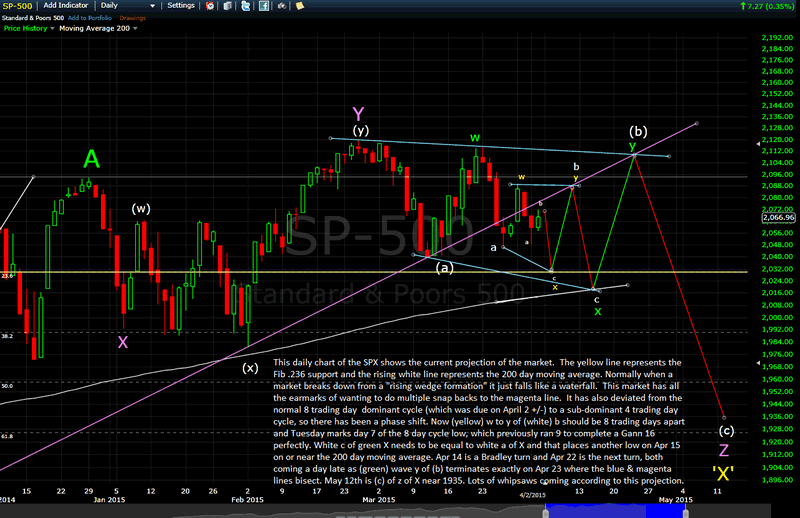This screenshot has width=800, height=518.
Task: Select the magenta trendline's upper-right endpoint handle
Action: (697, 124)
